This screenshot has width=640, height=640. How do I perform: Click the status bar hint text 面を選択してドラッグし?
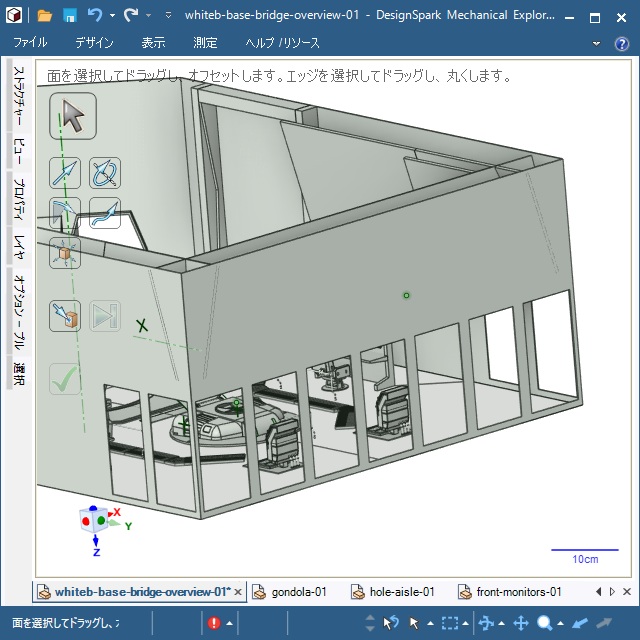(66, 623)
